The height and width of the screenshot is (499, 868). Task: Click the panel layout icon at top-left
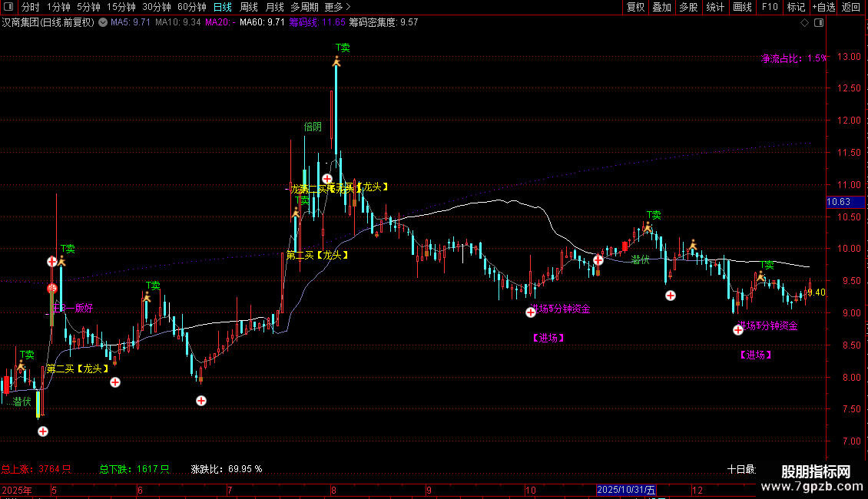tap(8, 7)
